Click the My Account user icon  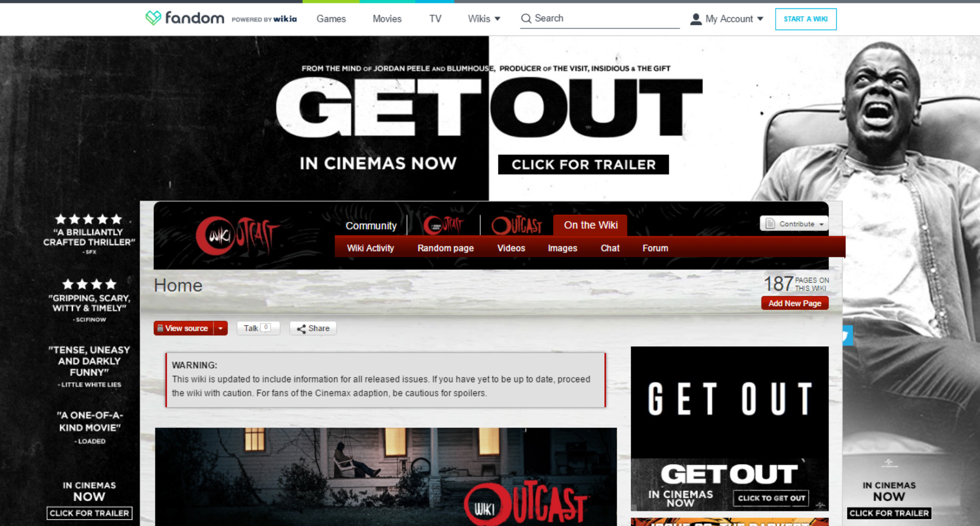click(x=696, y=19)
